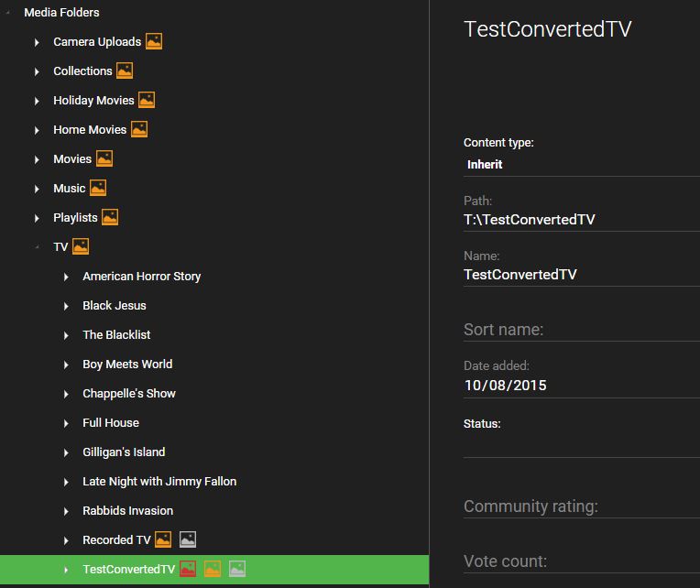Expand The Blacklist arrow
This screenshot has width=700, height=588.
(x=66, y=335)
